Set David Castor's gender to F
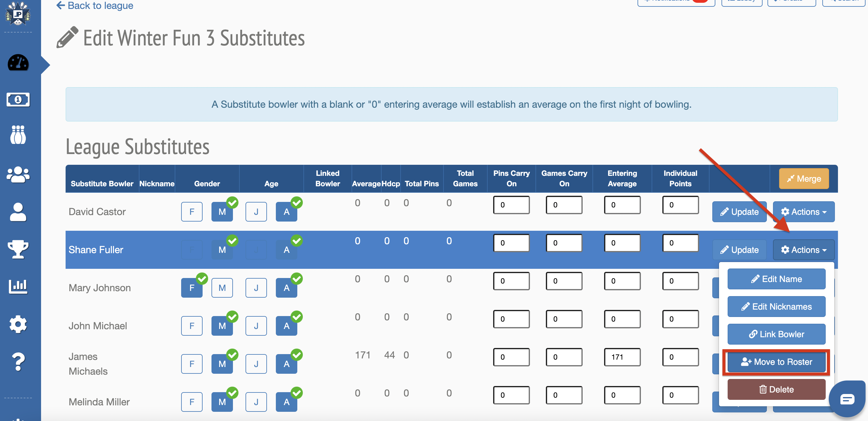The image size is (868, 421). coord(192,212)
